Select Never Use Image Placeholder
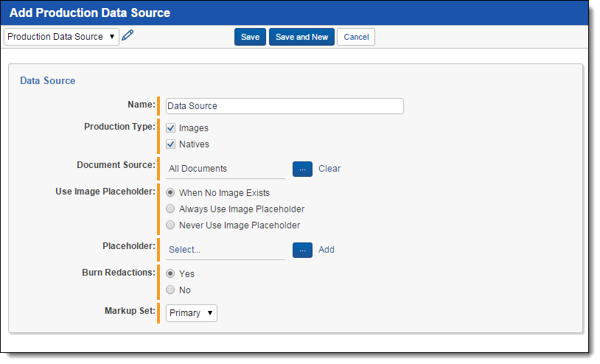This screenshot has width=600, height=364. 170,225
